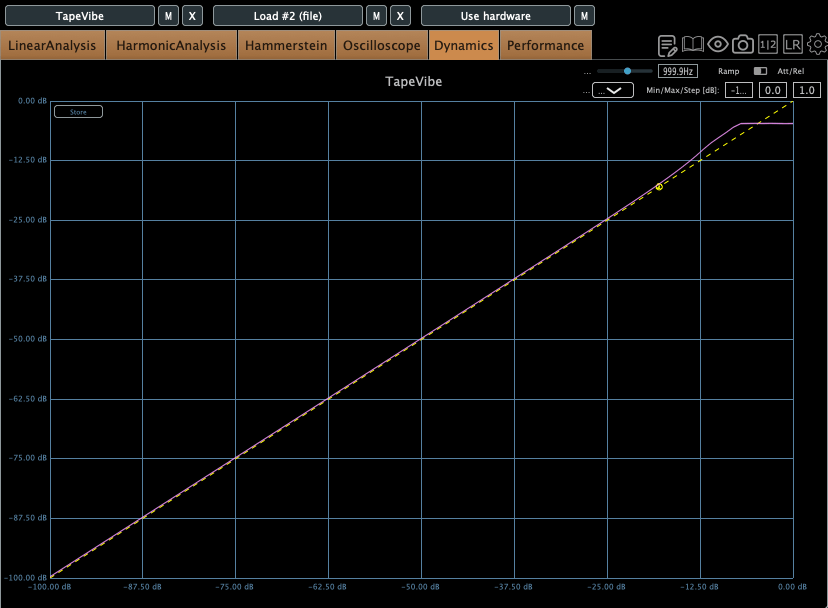Open settings via the gear icon

[x=817, y=45]
